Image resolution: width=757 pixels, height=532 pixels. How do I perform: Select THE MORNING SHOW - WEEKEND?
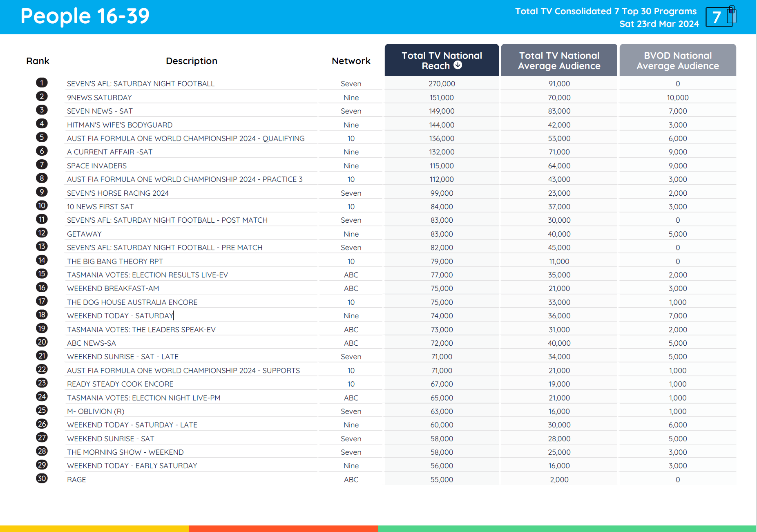(125, 452)
